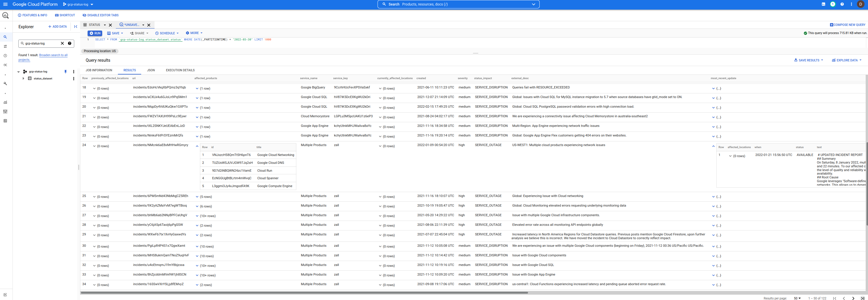Expand previously_affected_locations in row 30
The width and height of the screenshot is (868, 300).
tap(94, 247)
